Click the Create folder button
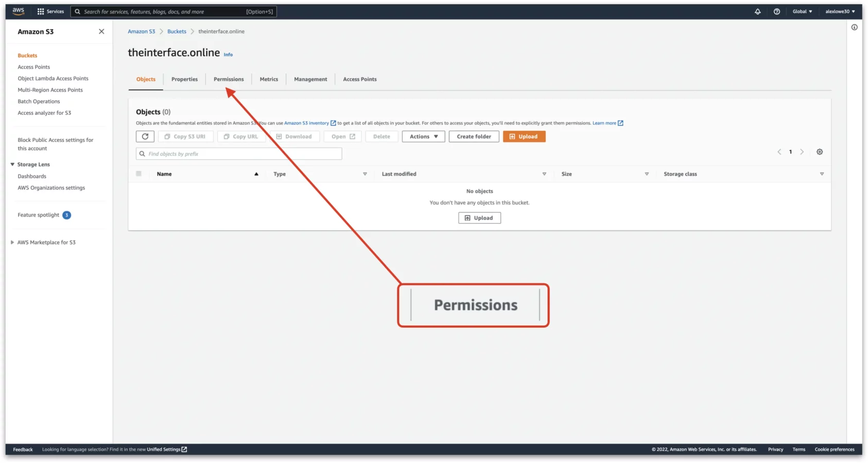868x463 pixels. (x=474, y=136)
